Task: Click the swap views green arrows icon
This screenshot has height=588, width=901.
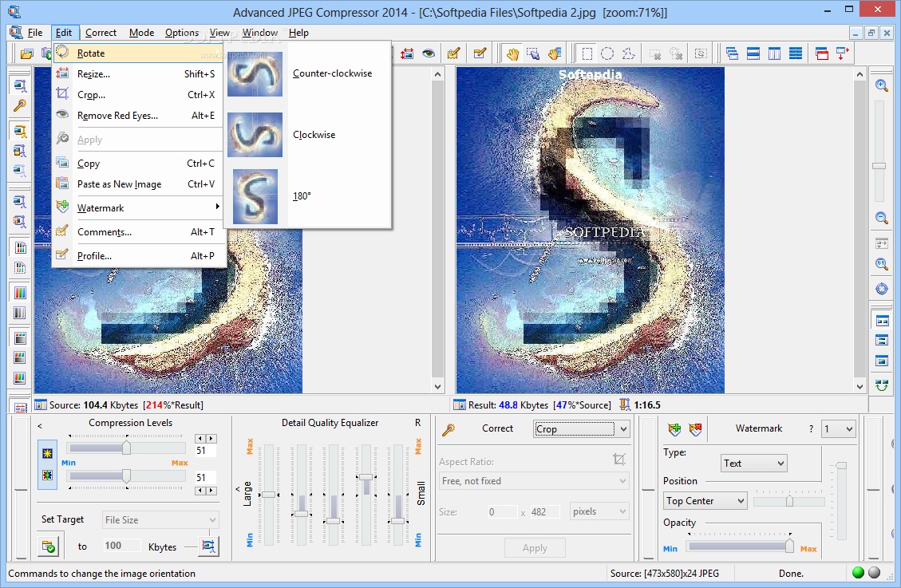Action: [x=882, y=385]
